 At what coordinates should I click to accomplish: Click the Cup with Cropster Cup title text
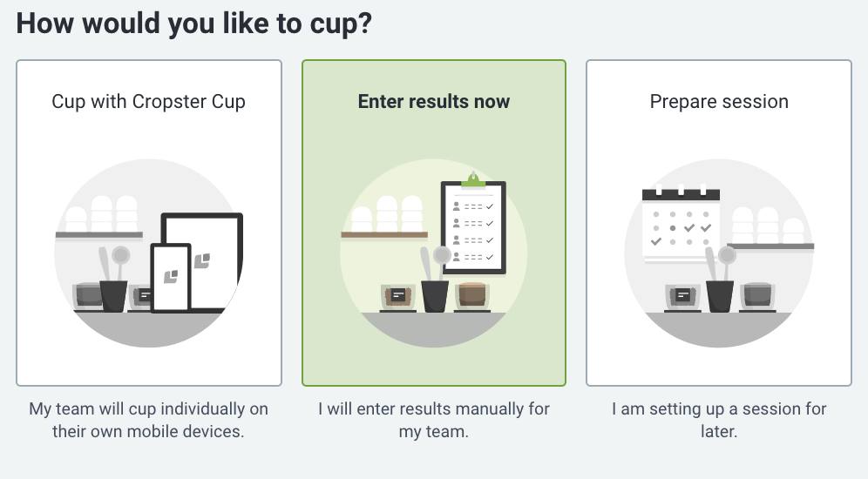coord(148,102)
